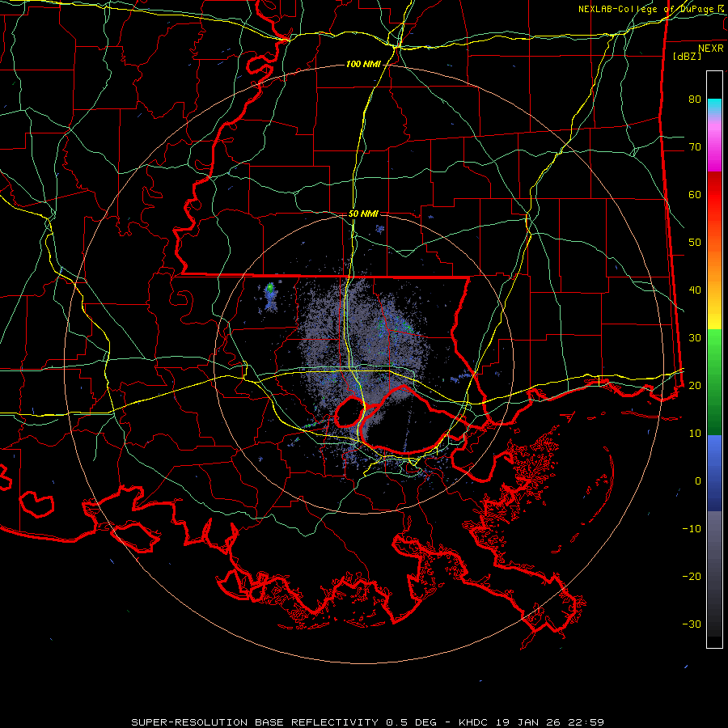The height and width of the screenshot is (728, 728).
Task: Click the 22:59 timestamp in caption
Action: point(586,722)
